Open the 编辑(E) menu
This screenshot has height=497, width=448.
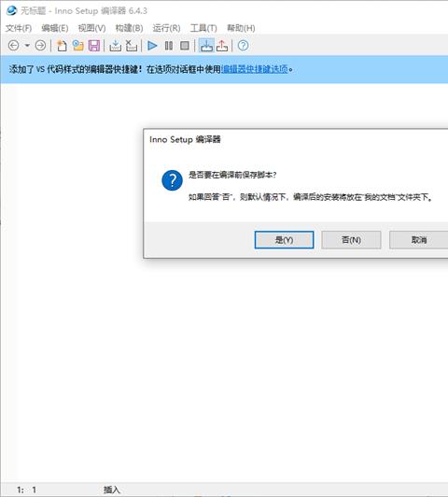point(55,28)
